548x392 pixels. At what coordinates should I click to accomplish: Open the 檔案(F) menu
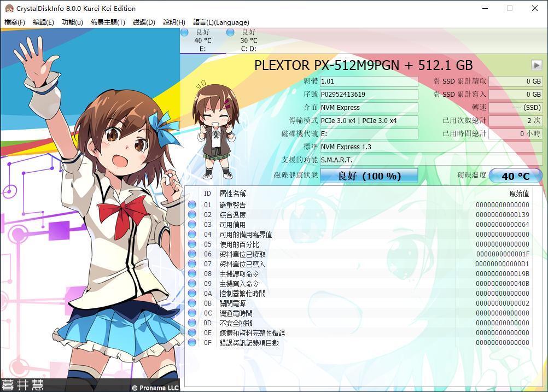pyautogui.click(x=14, y=22)
